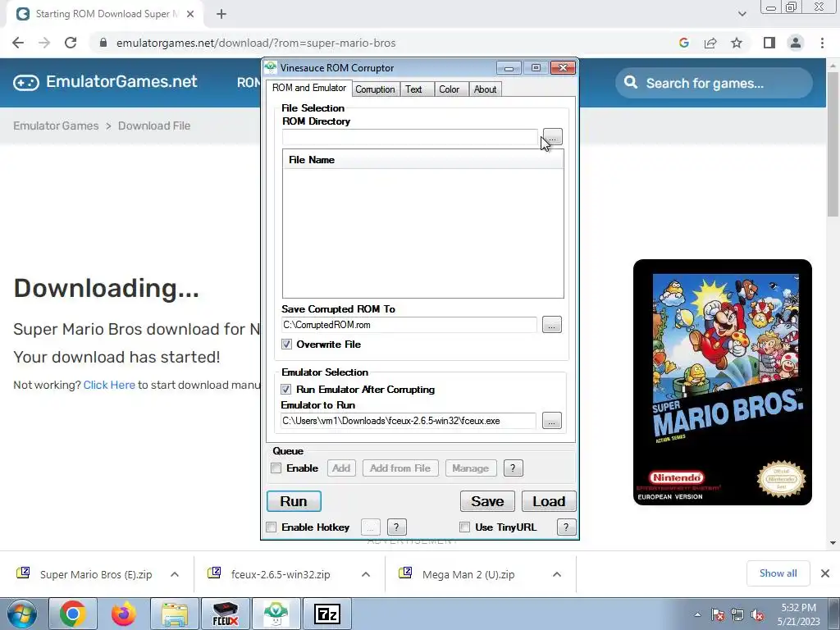The height and width of the screenshot is (630, 840).
Task: Bookmark this page with the star icon
Action: [737, 43]
